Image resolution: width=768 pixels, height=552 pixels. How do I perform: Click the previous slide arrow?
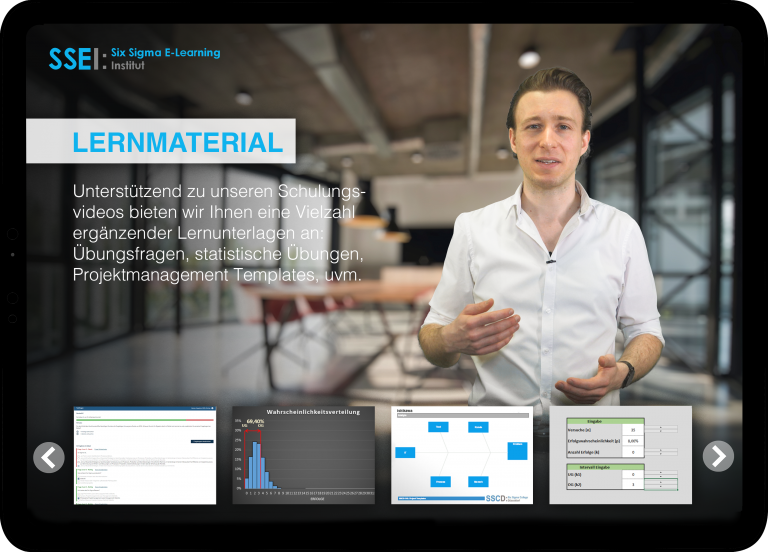48,457
